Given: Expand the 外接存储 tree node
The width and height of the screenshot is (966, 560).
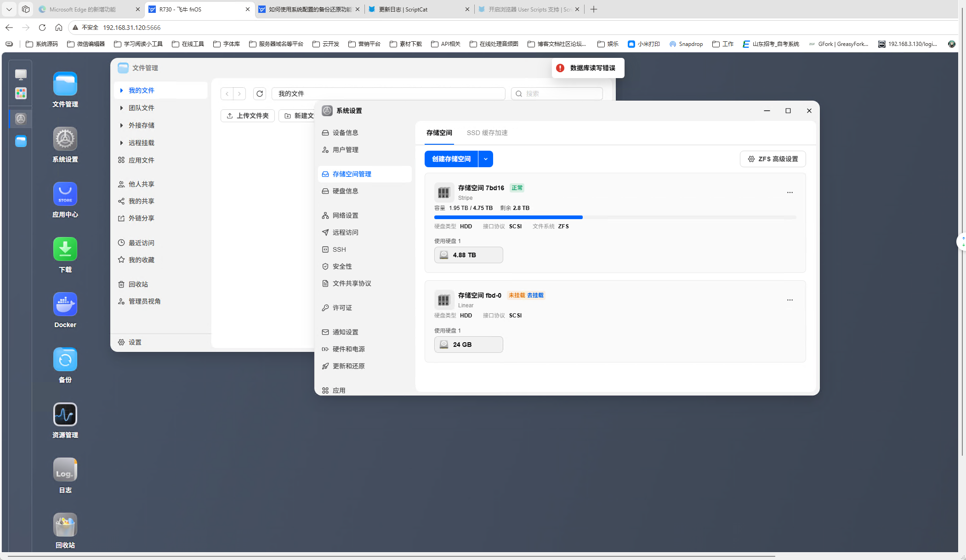Looking at the screenshot, I should point(121,125).
